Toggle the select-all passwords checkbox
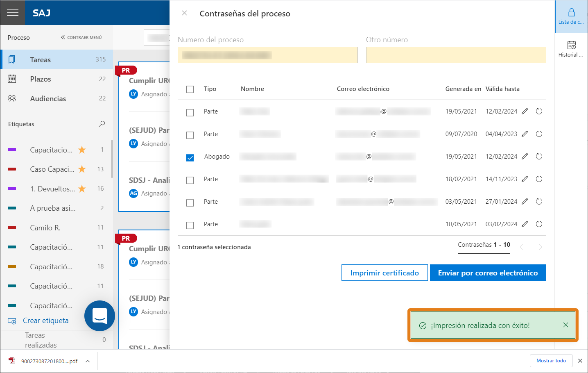Viewport: 588px width, 373px height. [190, 89]
